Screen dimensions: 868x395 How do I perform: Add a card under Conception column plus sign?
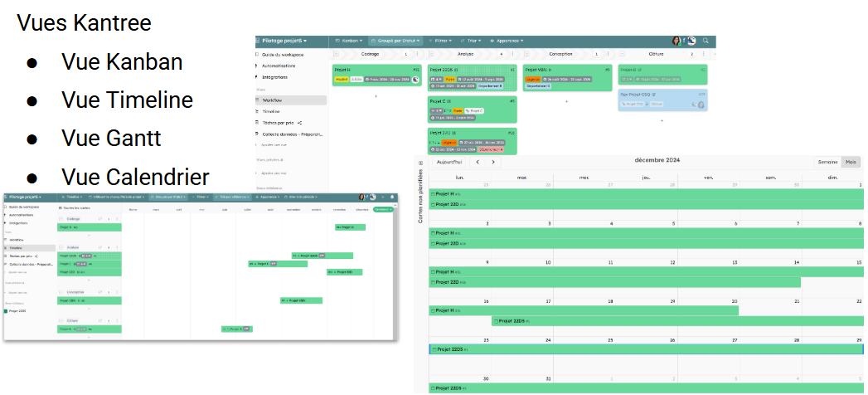566,101
